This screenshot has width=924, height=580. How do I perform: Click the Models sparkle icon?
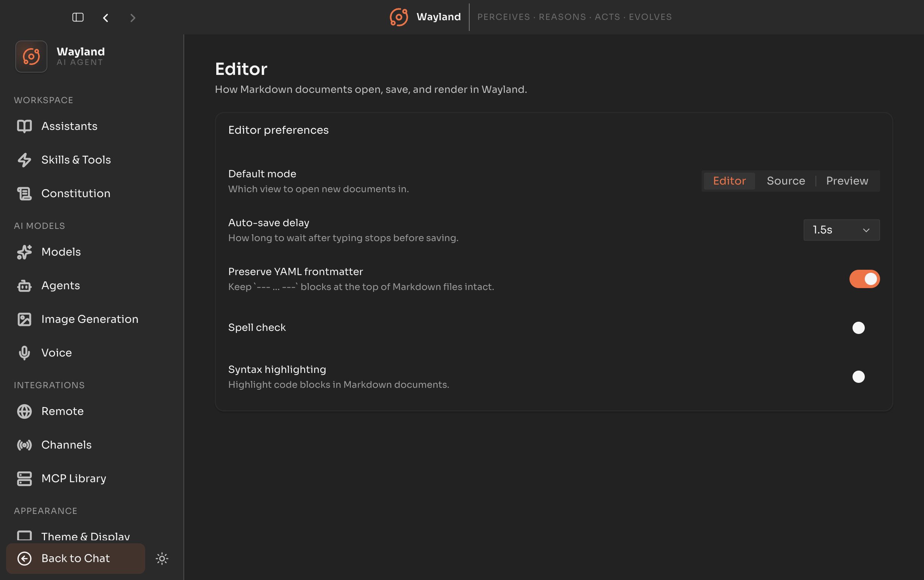click(24, 252)
